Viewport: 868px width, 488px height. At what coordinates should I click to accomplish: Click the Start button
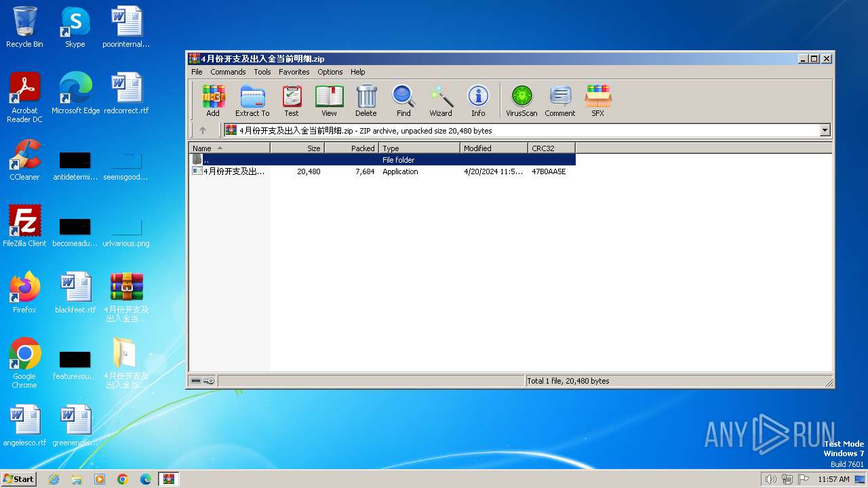(x=18, y=479)
